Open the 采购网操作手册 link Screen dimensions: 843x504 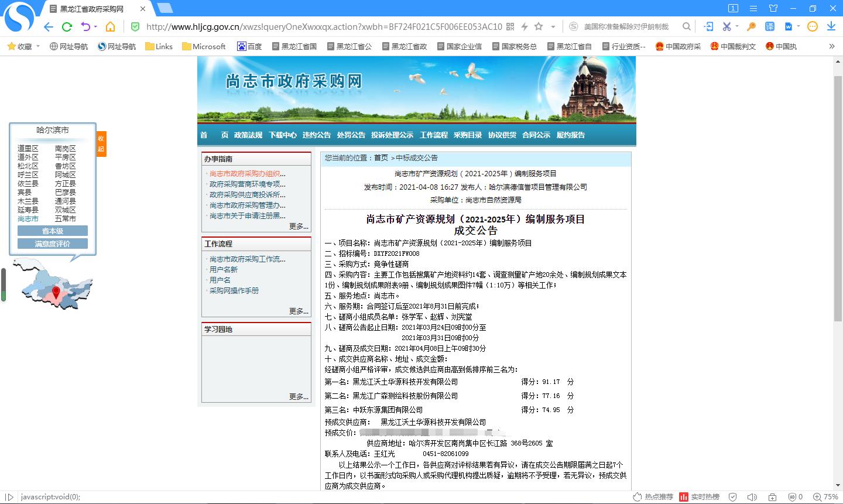click(234, 291)
